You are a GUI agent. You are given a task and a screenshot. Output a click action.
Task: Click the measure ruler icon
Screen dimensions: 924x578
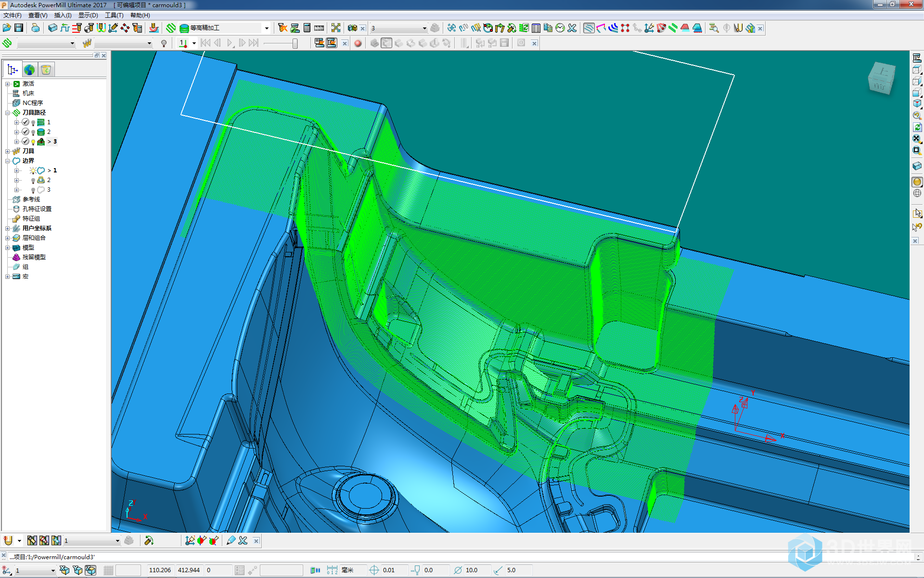click(319, 28)
